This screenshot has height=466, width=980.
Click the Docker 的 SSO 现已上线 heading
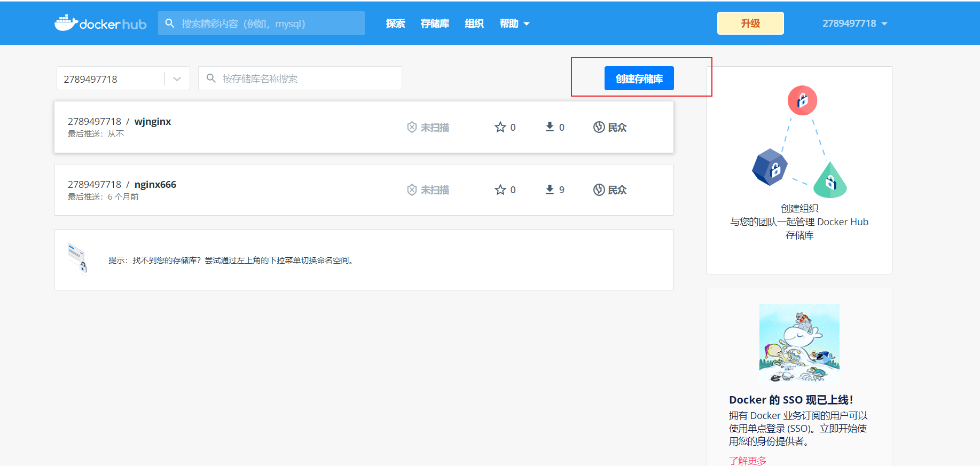(x=791, y=400)
